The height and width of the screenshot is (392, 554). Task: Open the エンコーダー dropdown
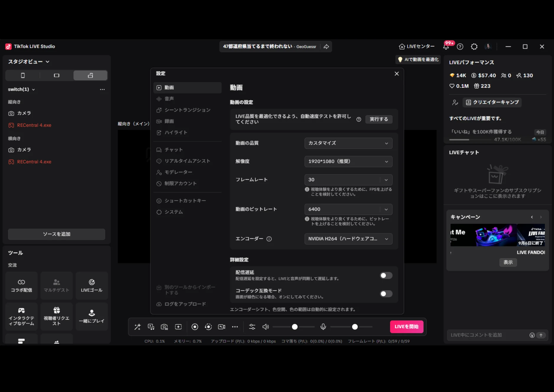coord(348,239)
